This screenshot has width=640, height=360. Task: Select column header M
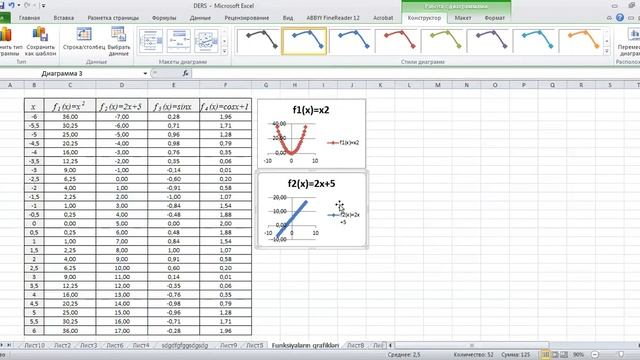(x=438, y=85)
